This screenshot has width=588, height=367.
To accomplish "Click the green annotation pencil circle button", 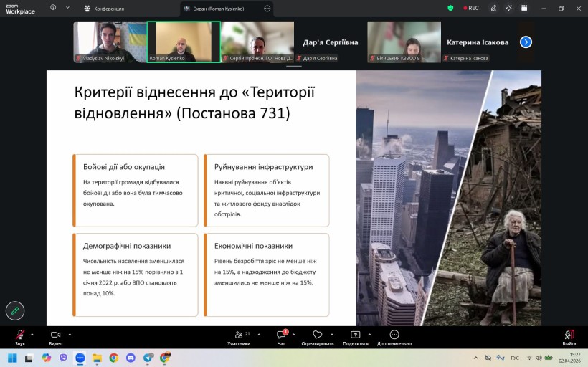I will coord(15,310).
